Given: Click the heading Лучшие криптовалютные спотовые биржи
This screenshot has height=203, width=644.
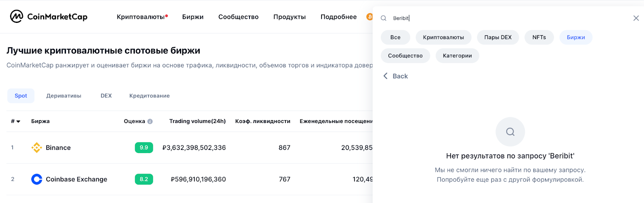Looking at the screenshot, I should [x=103, y=51].
